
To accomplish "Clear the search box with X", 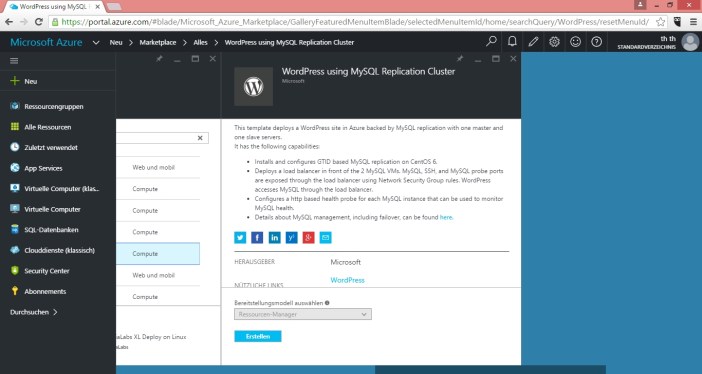I will [200, 138].
